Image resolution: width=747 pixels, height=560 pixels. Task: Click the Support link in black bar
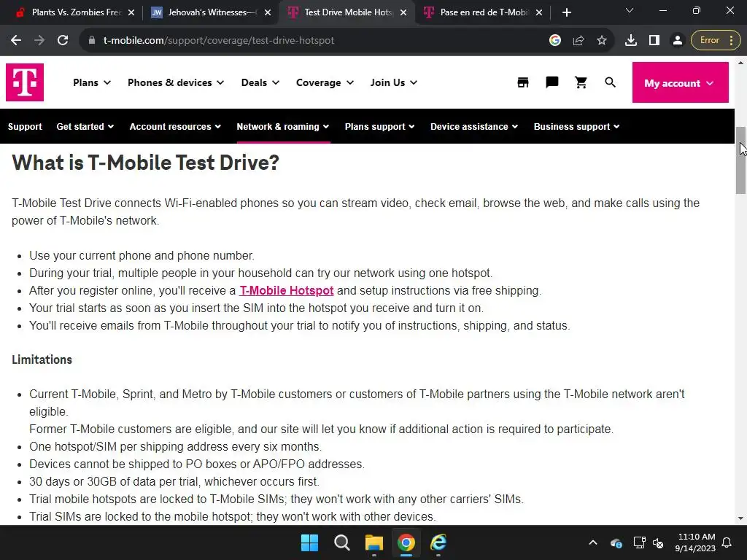point(25,127)
